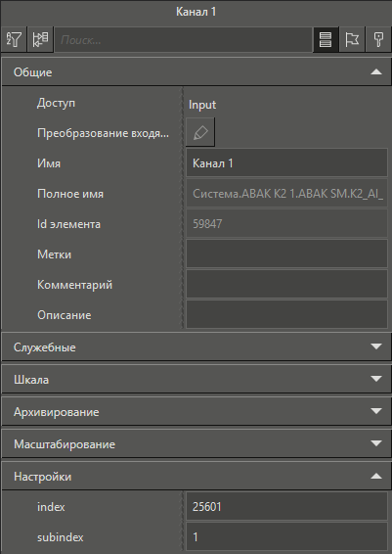Click the property tree grouping icon
The width and height of the screenshot is (392, 554).
click(x=41, y=39)
